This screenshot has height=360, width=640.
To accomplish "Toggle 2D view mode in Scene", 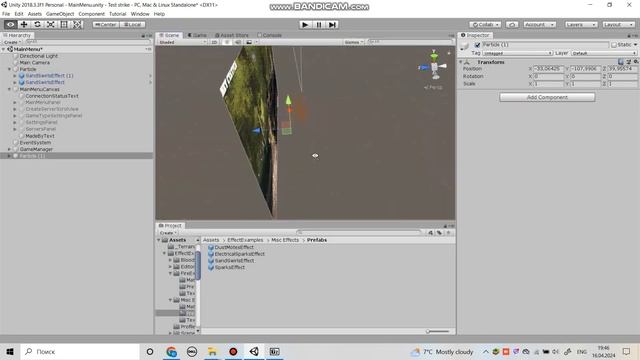I will point(214,42).
